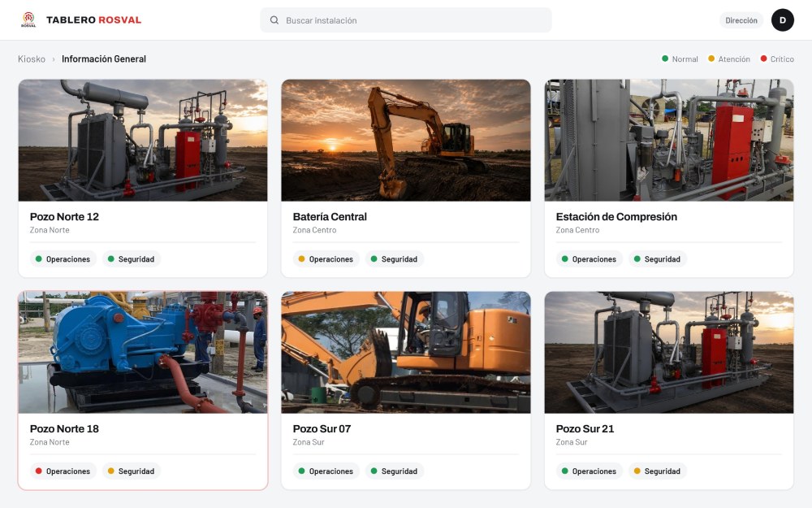Screen dimensions: 812x508
Task: Open Operaciones status of Batería Central
Action: point(326,258)
